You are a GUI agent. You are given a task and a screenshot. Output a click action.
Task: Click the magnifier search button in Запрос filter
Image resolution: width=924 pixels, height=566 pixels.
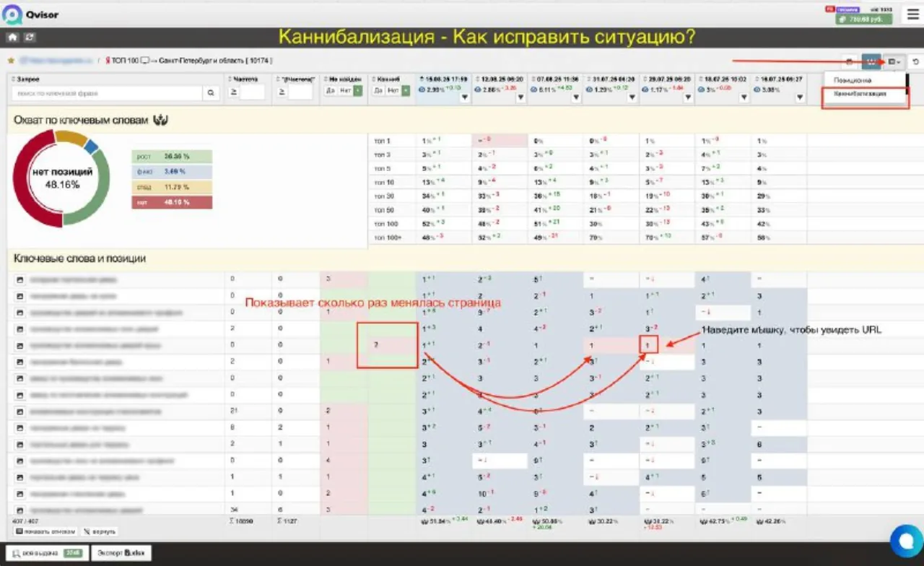pos(212,93)
